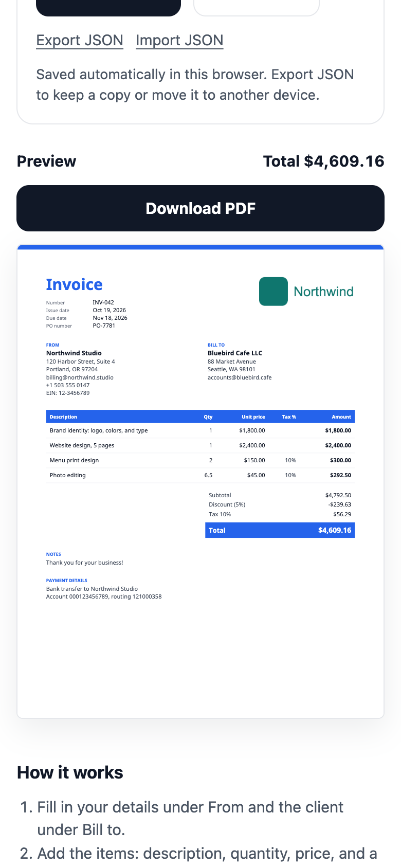The height and width of the screenshot is (868, 401).
Task: Click the How it works heading
Action: coord(70,772)
